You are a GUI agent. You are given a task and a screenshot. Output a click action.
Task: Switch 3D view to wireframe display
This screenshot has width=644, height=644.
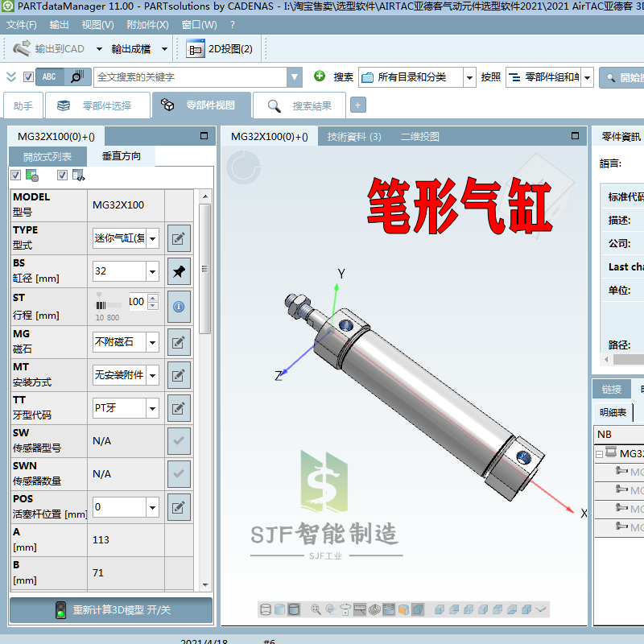tap(266, 609)
